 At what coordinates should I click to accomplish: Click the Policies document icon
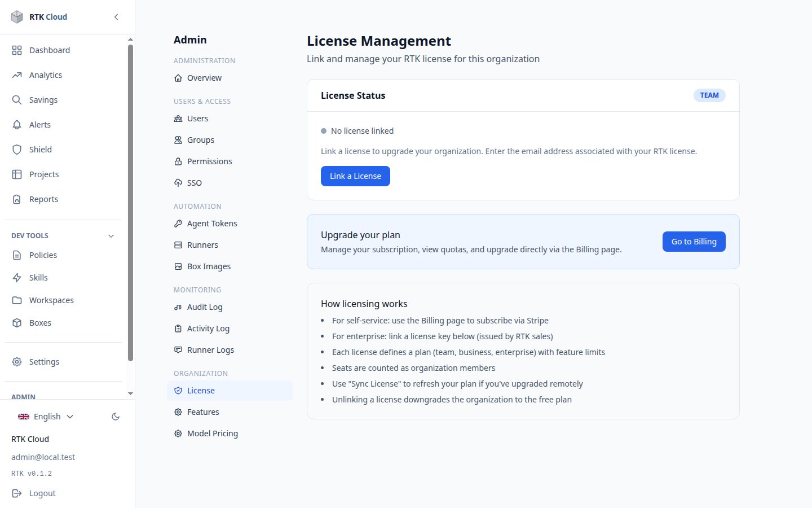click(17, 255)
